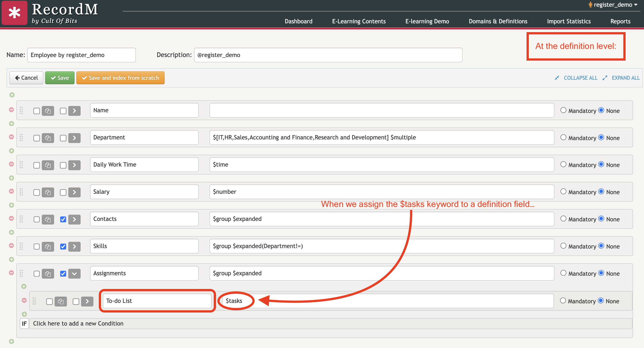
Task: Click the red remove icon beside To-do List
Action: 24,300
